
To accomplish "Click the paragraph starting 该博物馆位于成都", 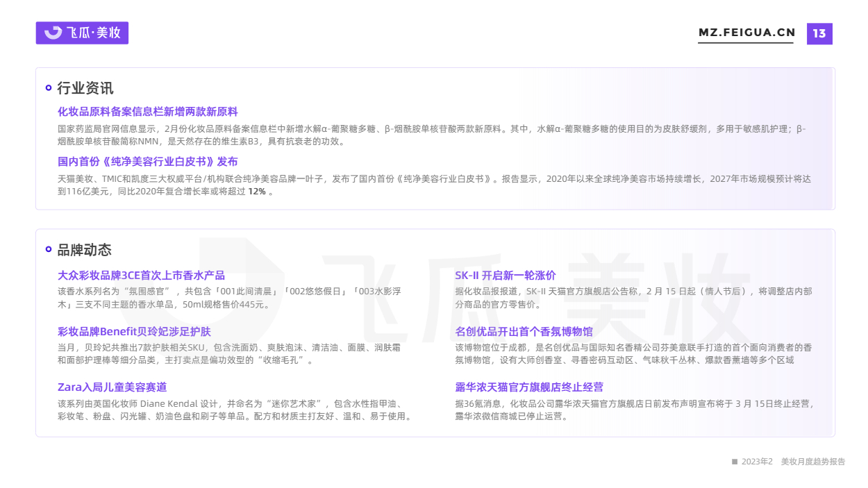I will pos(634,354).
